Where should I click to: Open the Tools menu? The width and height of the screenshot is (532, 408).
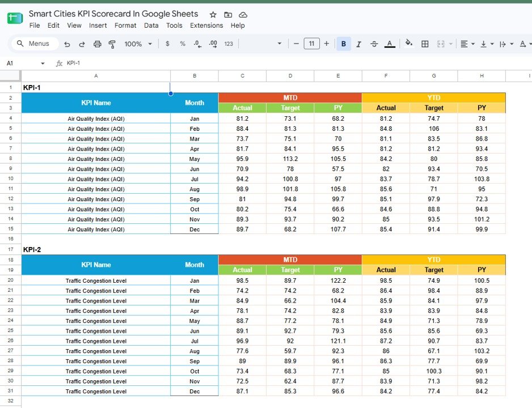point(174,25)
